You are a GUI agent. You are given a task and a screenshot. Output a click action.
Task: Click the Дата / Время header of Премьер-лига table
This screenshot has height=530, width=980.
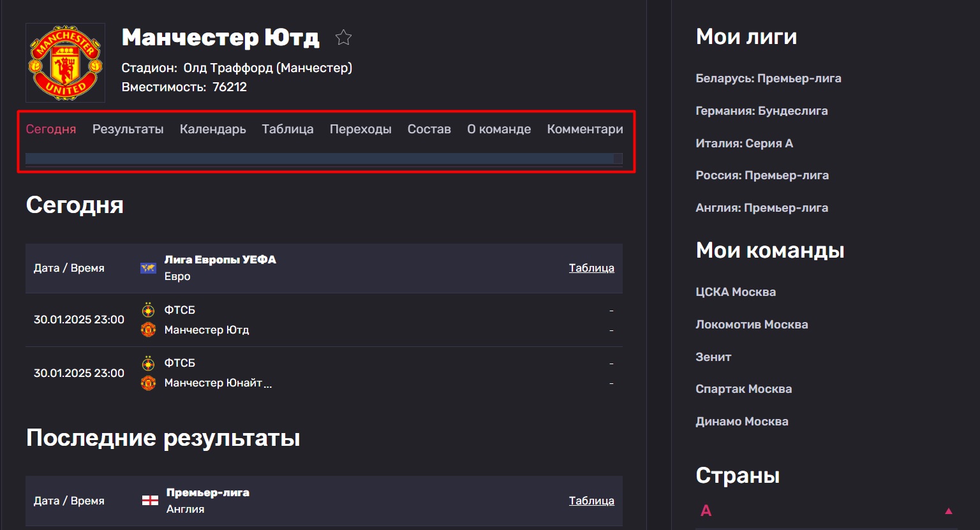(x=69, y=501)
